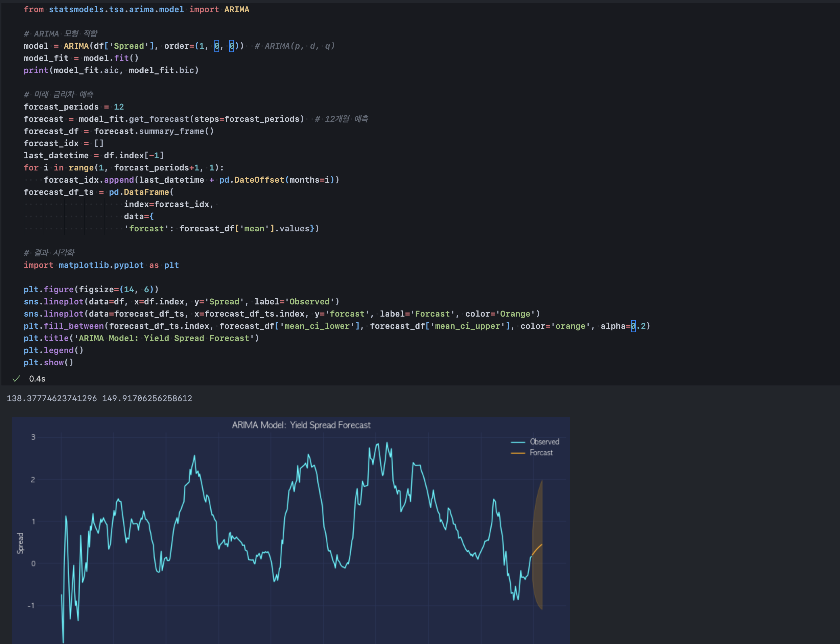Click the vertical Spread y-axis label
This screenshot has width=840, height=644.
20,543
